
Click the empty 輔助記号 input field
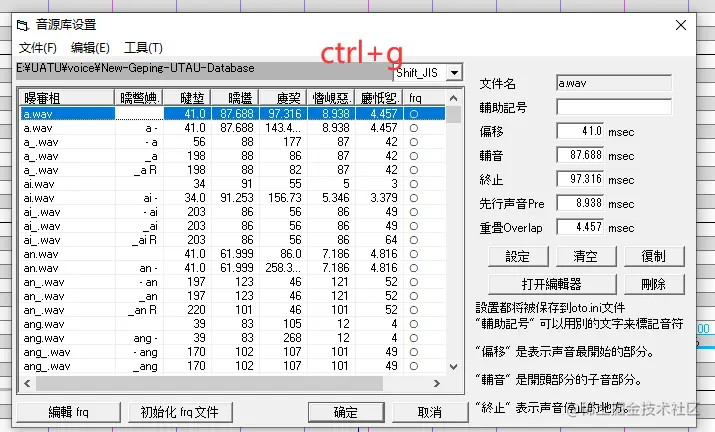614,107
